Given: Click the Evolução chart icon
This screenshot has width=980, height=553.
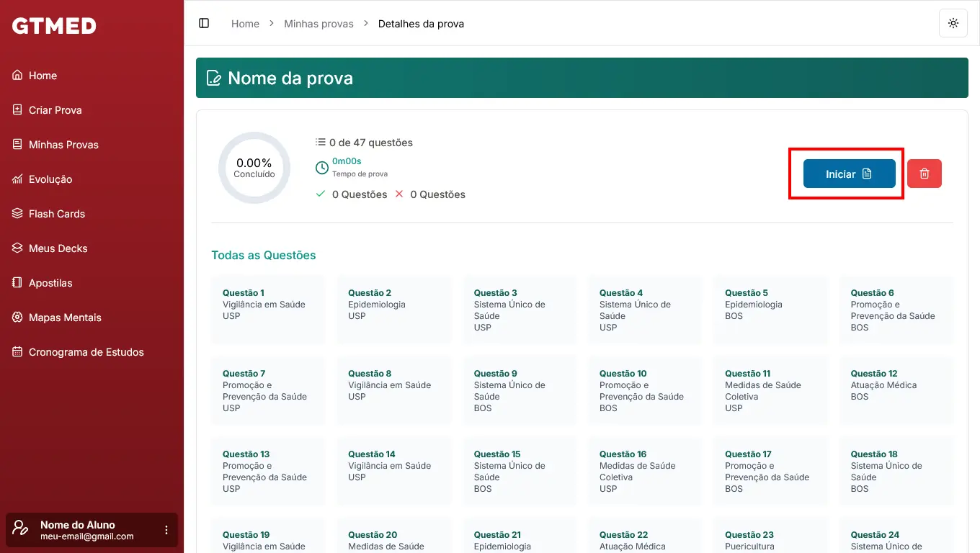Looking at the screenshot, I should pos(17,179).
